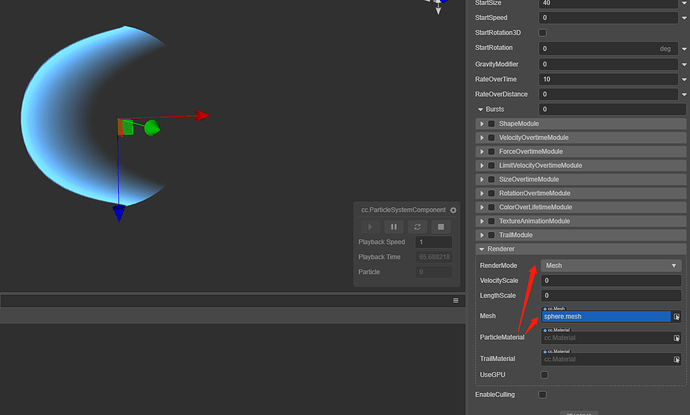Screen dimensions: 690x415
Task: Toggle the UseGPU checkbox
Action: click(x=544, y=375)
